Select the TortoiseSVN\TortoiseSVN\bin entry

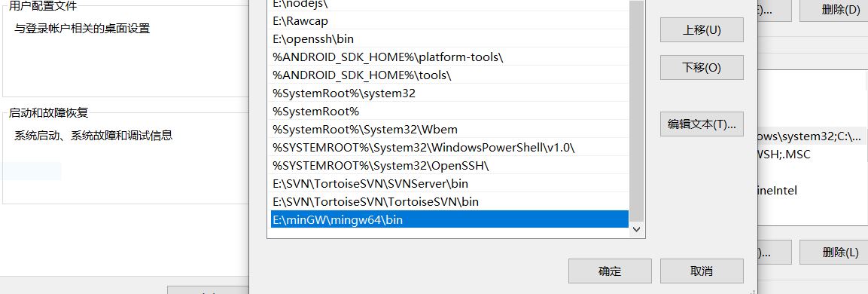(x=449, y=202)
